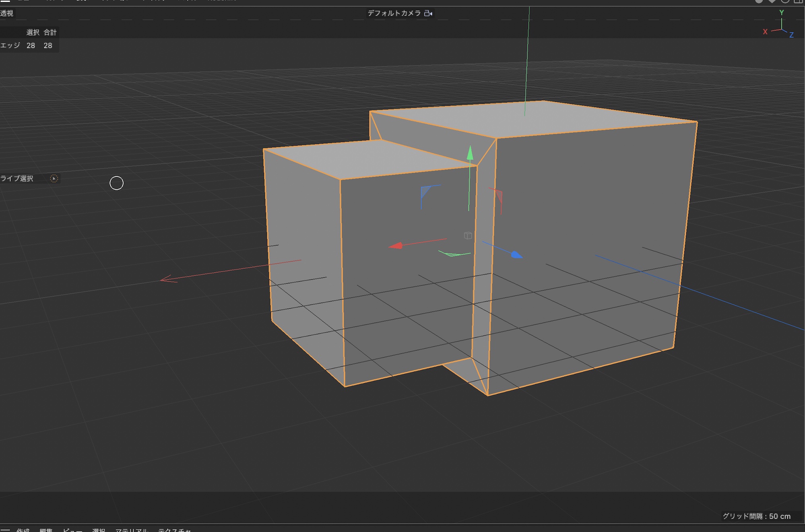Viewport: 805px width, 532px height.
Task: Click the X label on orientation widget
Action: [x=765, y=32]
